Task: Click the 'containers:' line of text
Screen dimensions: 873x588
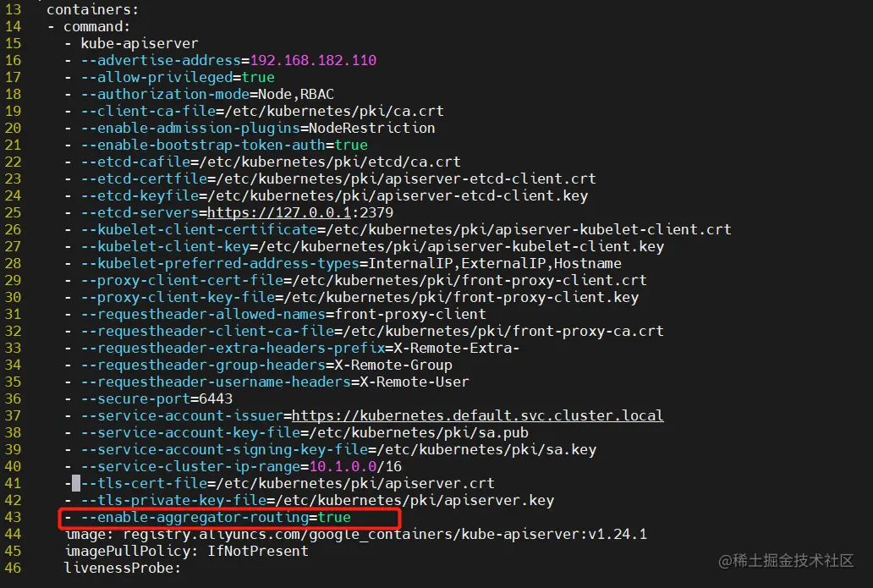Action: click(92, 9)
